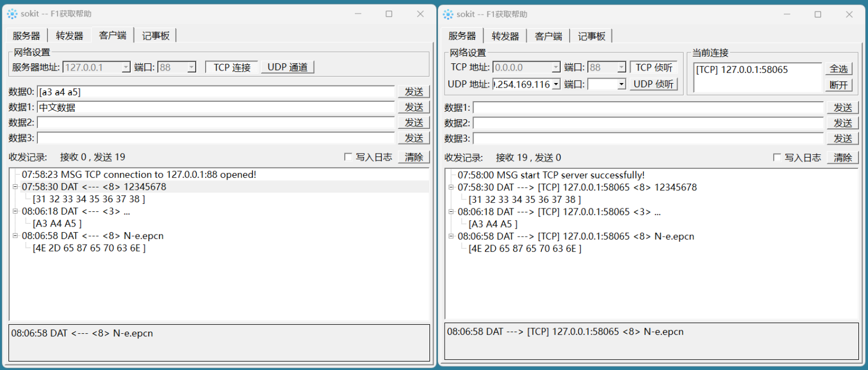The width and height of the screenshot is (868, 370).
Task: Toggle 写入日志 checkbox in server window
Action: point(777,157)
